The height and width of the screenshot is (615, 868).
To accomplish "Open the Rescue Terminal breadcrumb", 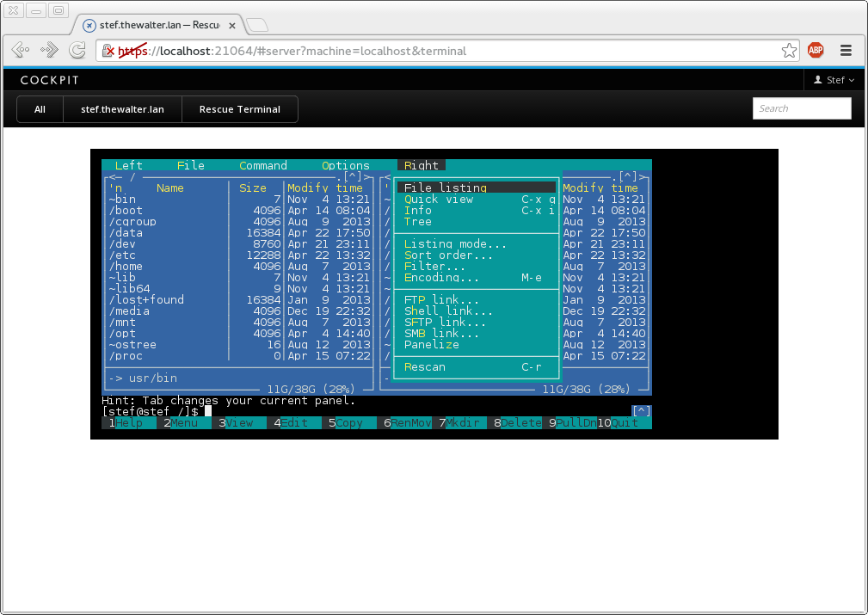I will click(239, 109).
